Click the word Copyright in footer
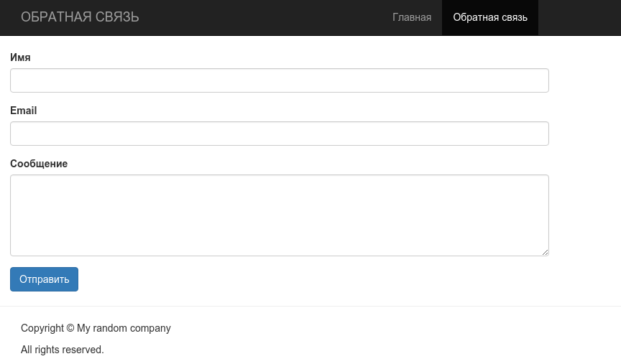 pos(42,328)
